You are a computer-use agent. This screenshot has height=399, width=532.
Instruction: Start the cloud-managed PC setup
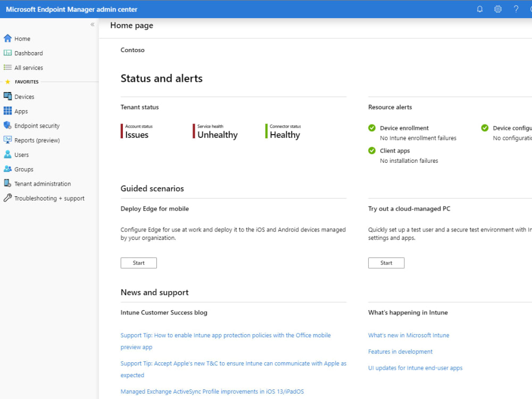(x=386, y=262)
